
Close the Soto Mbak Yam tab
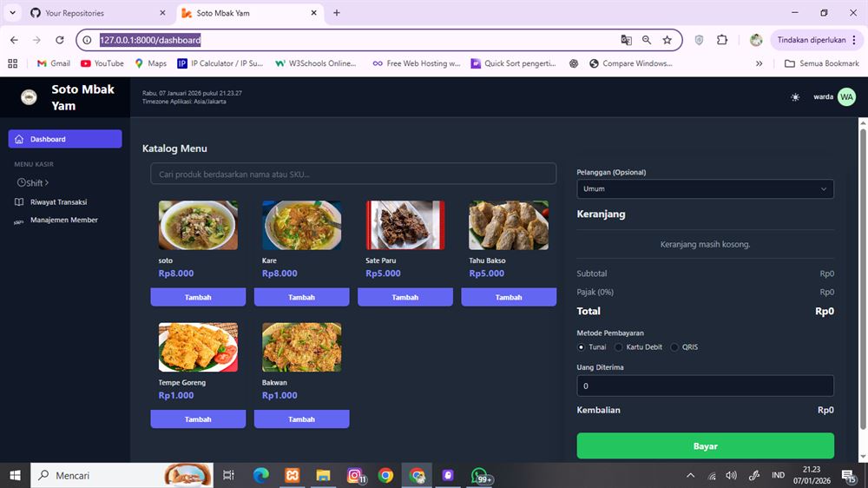coord(314,13)
